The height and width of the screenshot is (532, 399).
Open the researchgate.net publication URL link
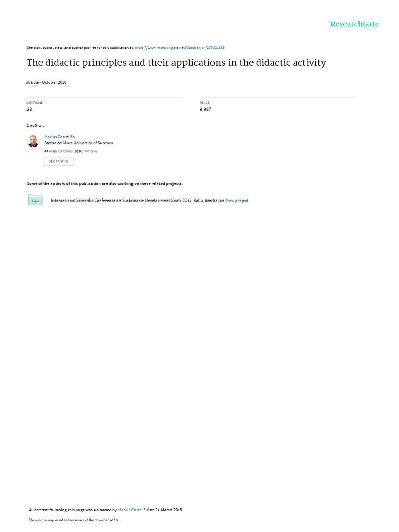179,48
